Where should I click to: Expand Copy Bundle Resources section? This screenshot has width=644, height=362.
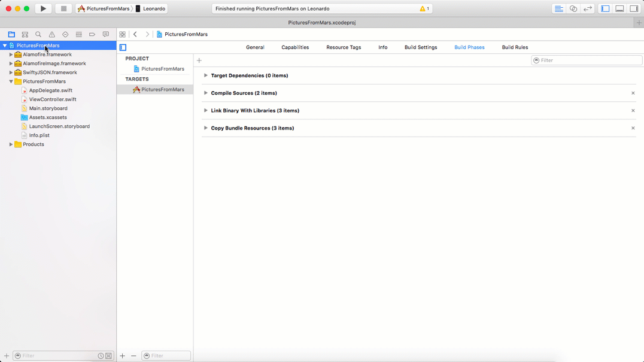206,128
